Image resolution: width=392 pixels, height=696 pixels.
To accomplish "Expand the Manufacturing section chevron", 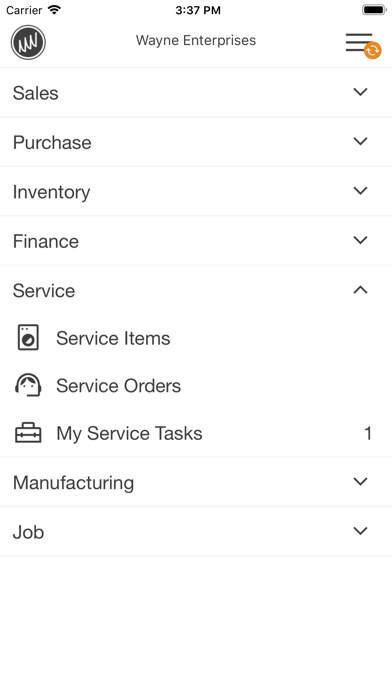I will 360,481.
